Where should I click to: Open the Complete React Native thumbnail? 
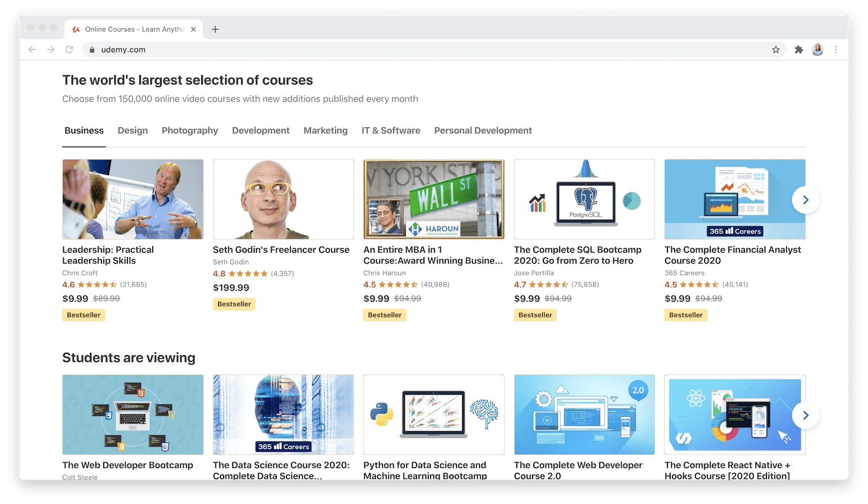click(x=735, y=415)
